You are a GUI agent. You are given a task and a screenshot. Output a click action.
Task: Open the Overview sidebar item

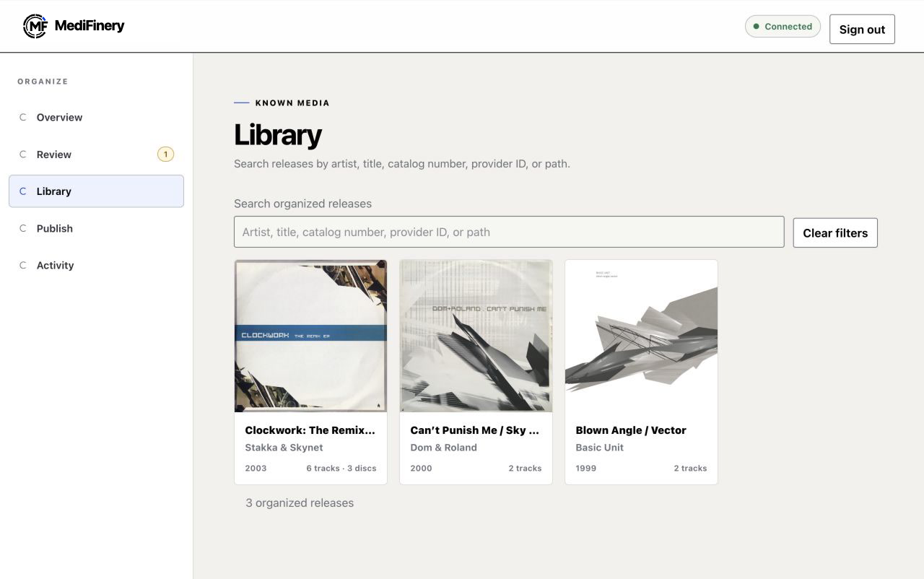click(96, 118)
